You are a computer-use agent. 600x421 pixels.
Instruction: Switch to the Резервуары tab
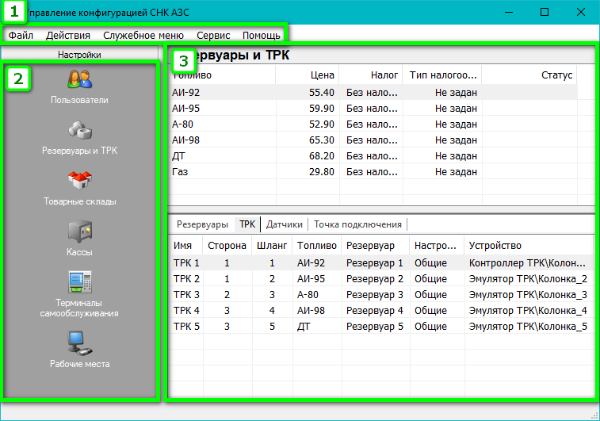tap(202, 225)
